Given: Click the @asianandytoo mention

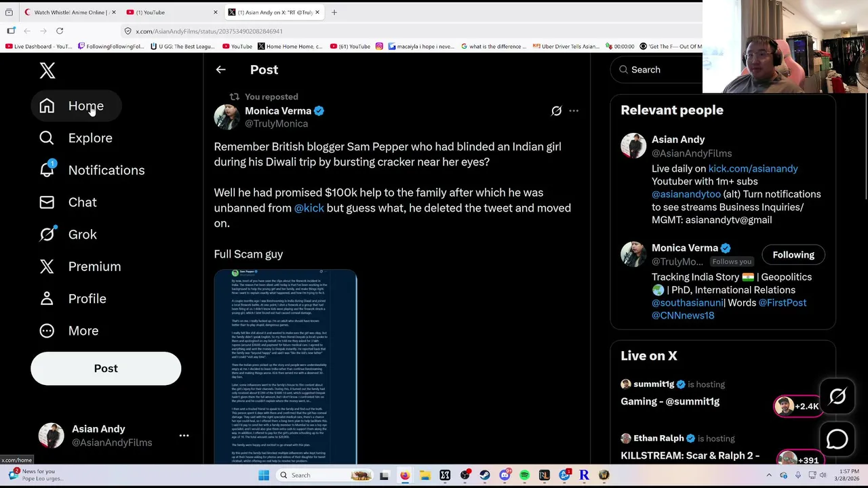Looking at the screenshot, I should [686, 195].
